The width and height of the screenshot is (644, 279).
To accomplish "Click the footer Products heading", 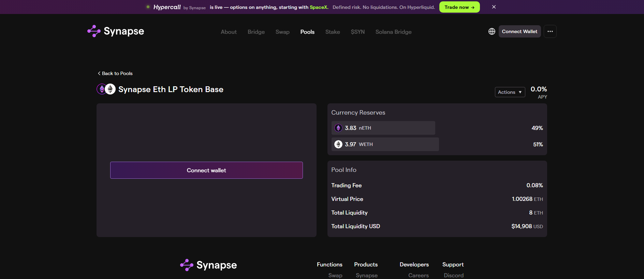I will pyautogui.click(x=366, y=264).
